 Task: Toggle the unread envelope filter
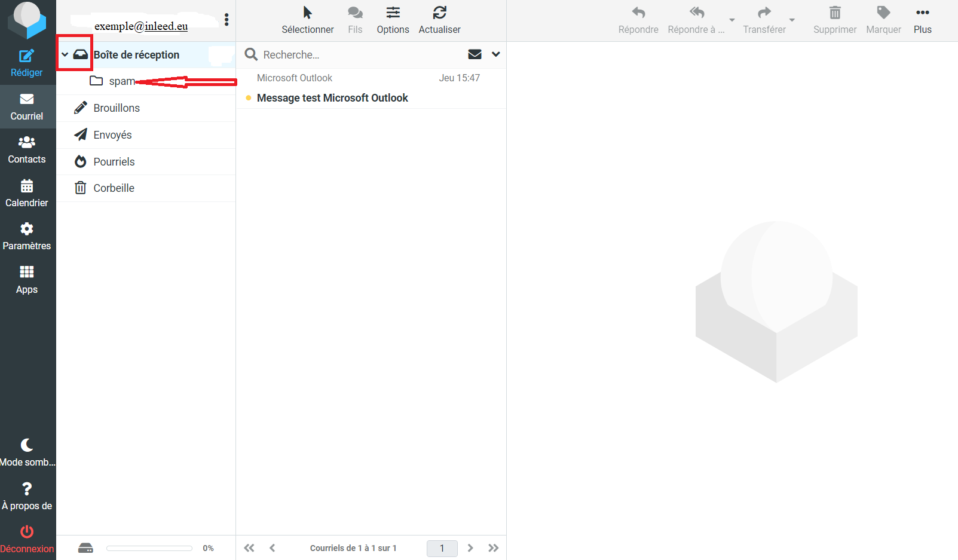click(x=475, y=54)
